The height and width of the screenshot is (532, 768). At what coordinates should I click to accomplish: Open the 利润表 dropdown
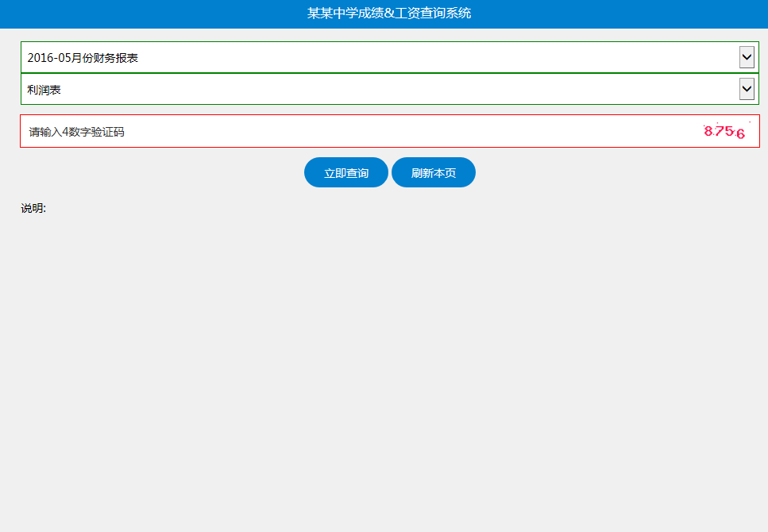tap(389, 89)
